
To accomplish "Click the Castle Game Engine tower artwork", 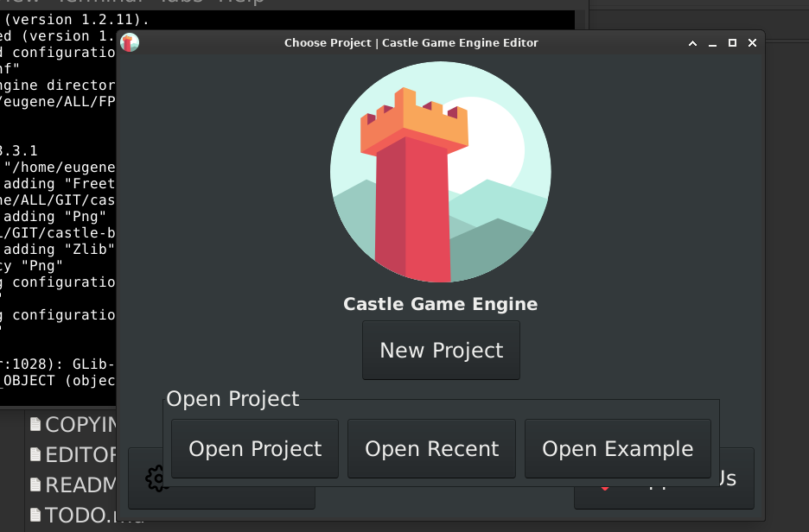I will click(441, 174).
